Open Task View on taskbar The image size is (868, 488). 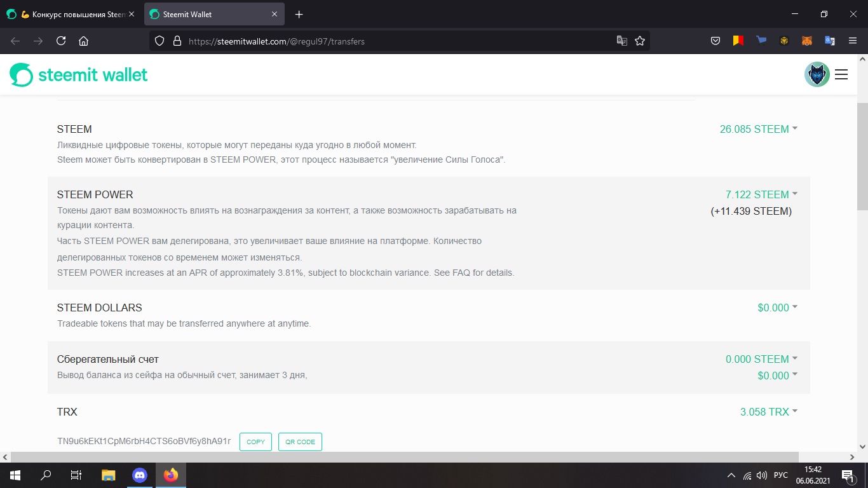76,475
